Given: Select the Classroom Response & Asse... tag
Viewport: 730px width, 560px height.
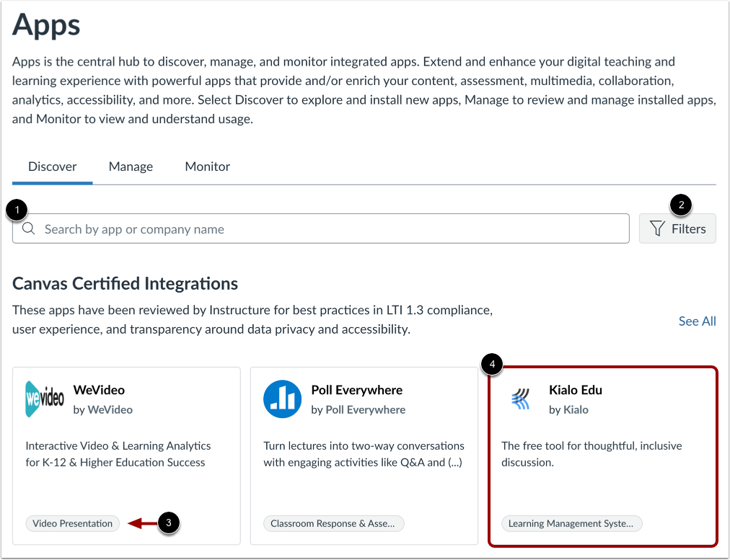Looking at the screenshot, I should 333,523.
